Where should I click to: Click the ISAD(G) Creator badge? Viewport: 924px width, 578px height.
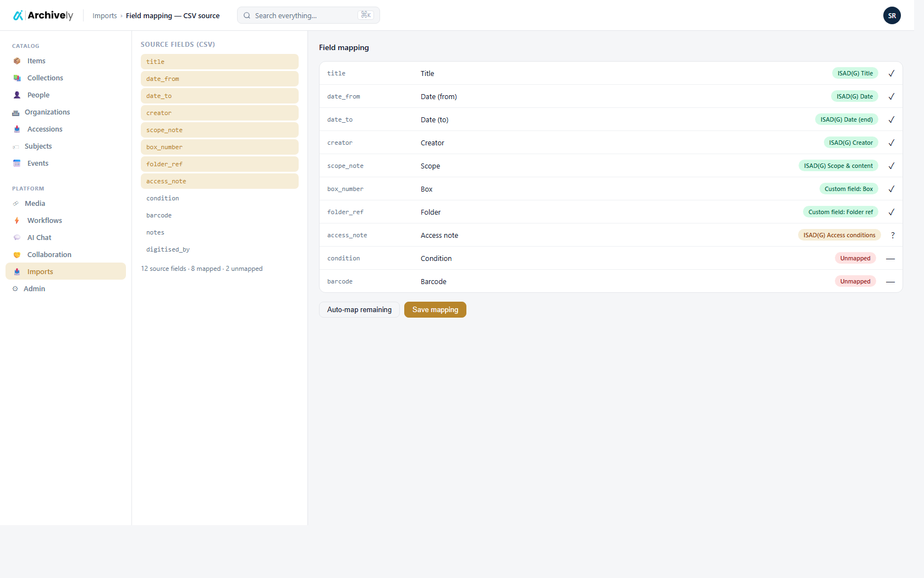click(851, 143)
